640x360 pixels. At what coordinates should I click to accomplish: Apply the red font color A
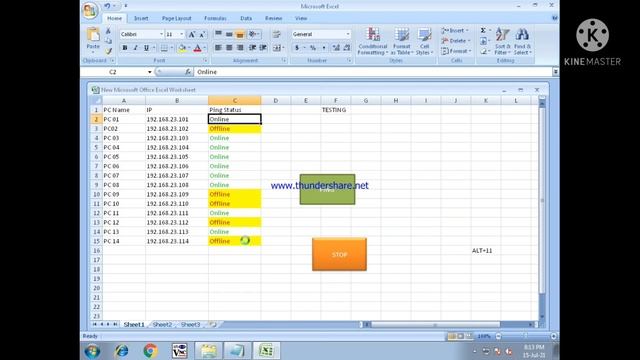(x=198, y=48)
